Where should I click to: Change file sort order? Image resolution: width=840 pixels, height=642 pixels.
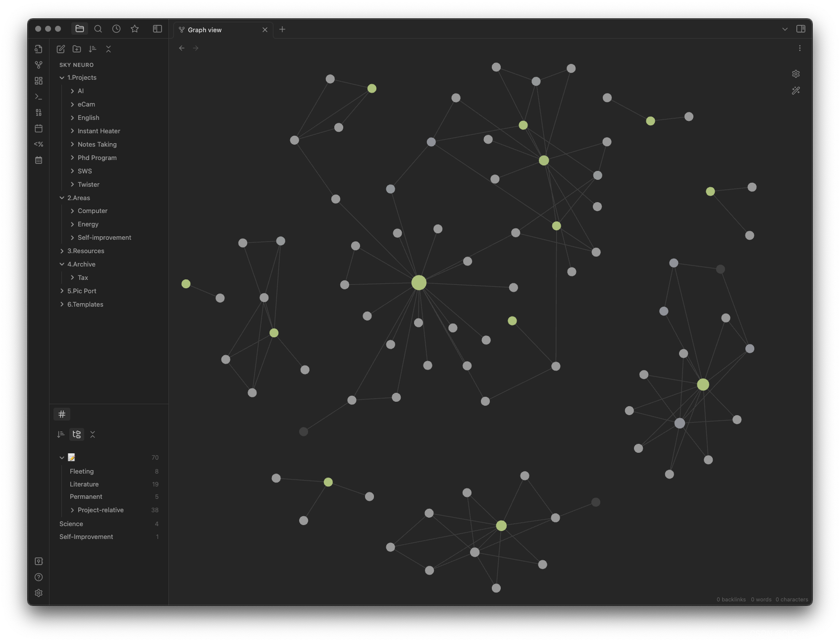(x=93, y=49)
